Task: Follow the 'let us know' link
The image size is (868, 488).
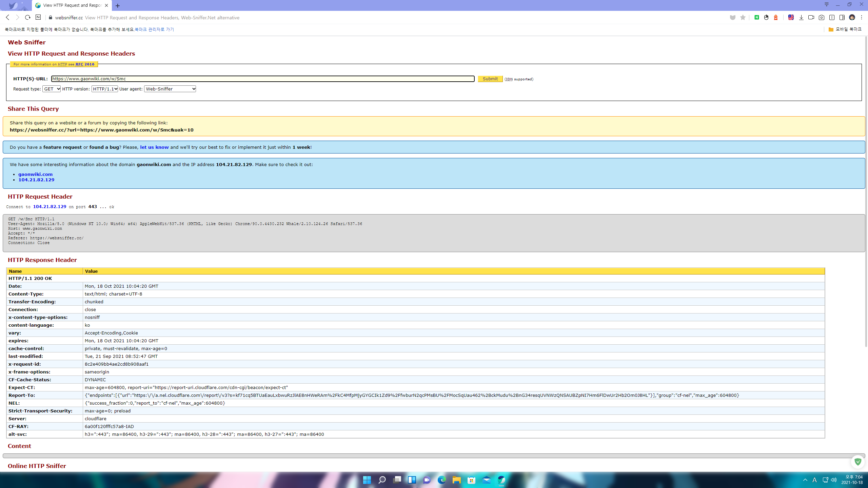Action: 154,147
